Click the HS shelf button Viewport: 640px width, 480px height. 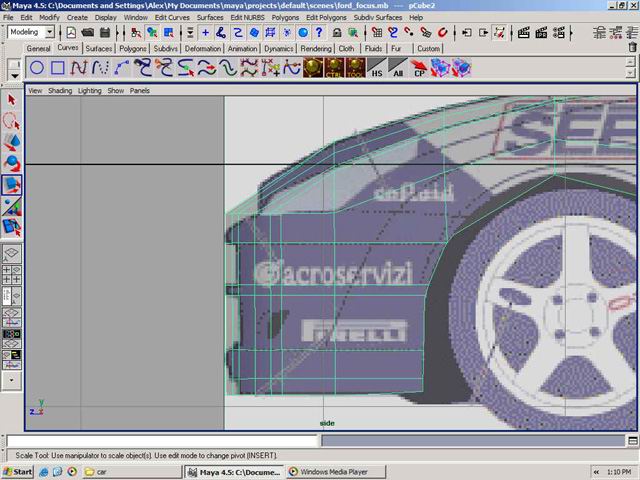pyautogui.click(x=377, y=69)
